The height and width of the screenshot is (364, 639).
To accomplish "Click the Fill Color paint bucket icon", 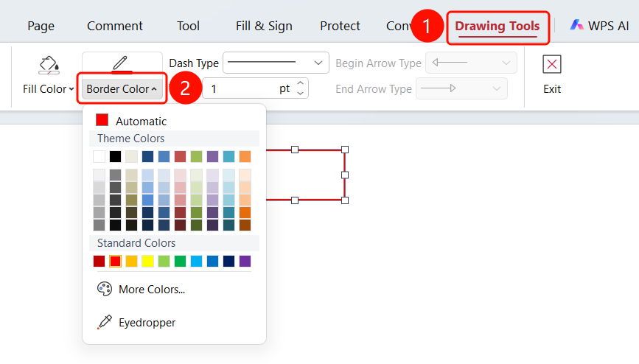I will click(x=49, y=65).
